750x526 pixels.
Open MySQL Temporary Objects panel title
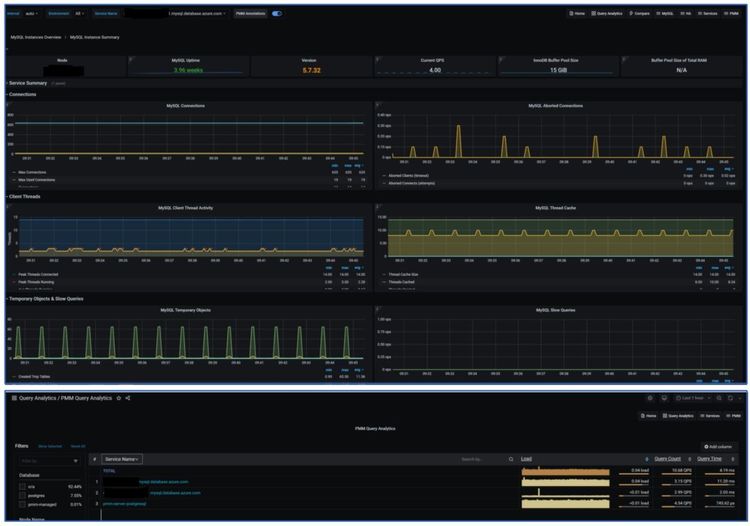click(186, 310)
